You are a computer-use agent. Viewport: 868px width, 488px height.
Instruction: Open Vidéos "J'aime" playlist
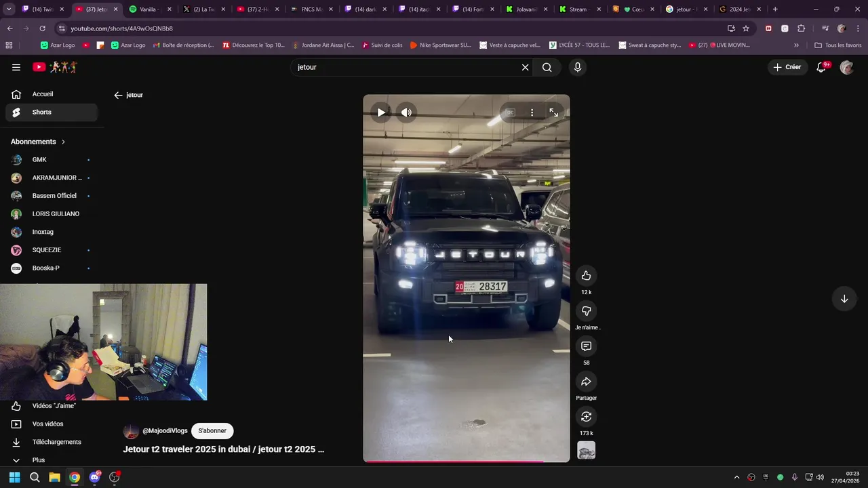pyautogui.click(x=52, y=405)
